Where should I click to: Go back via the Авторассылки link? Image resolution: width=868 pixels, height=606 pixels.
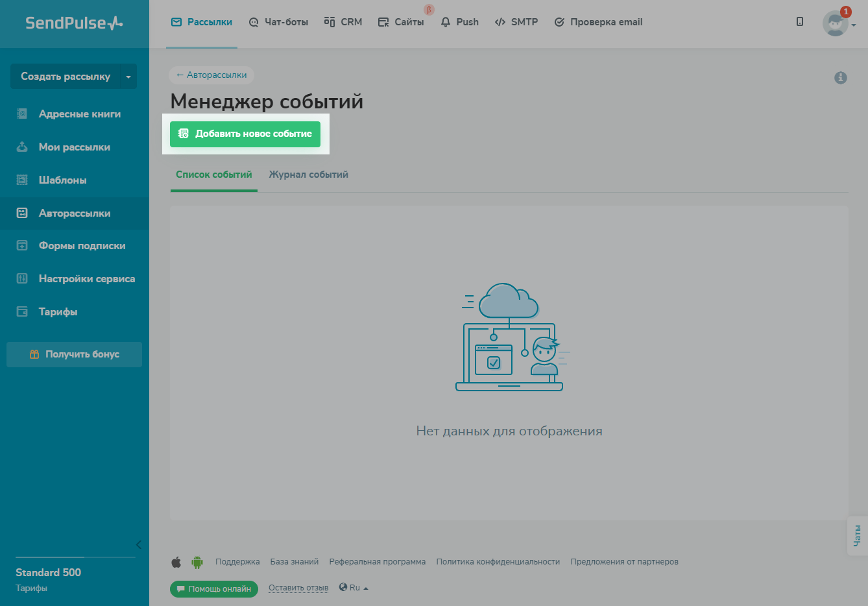[x=211, y=75]
